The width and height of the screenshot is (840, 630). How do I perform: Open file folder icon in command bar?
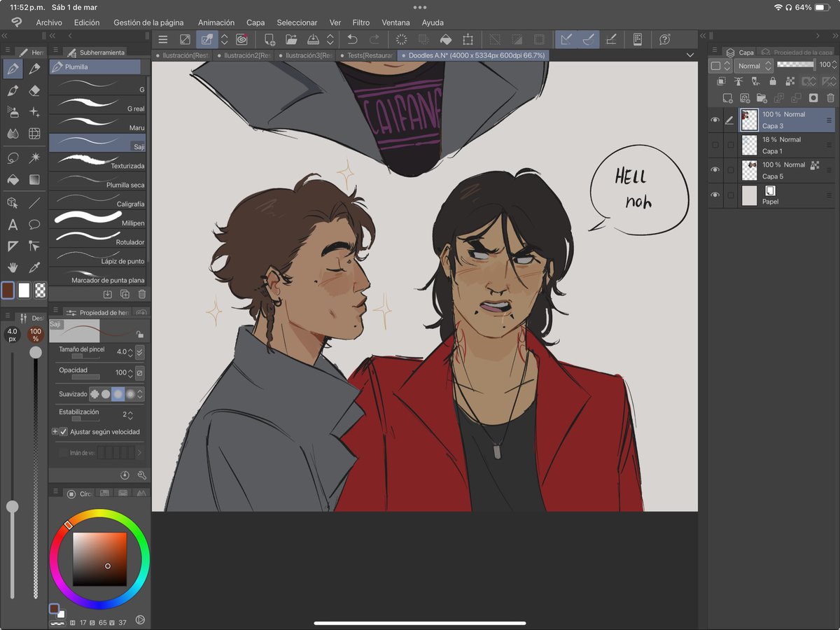tap(291, 40)
